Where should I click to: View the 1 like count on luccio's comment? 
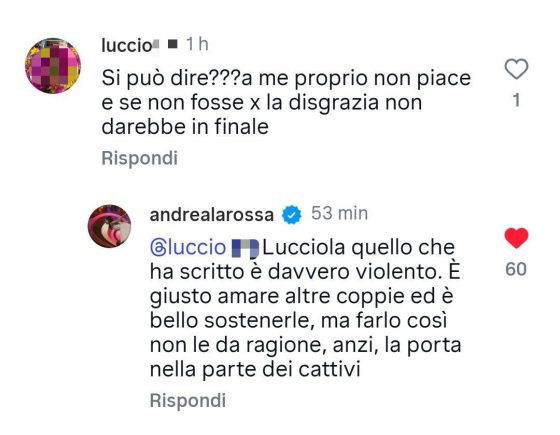516,100
